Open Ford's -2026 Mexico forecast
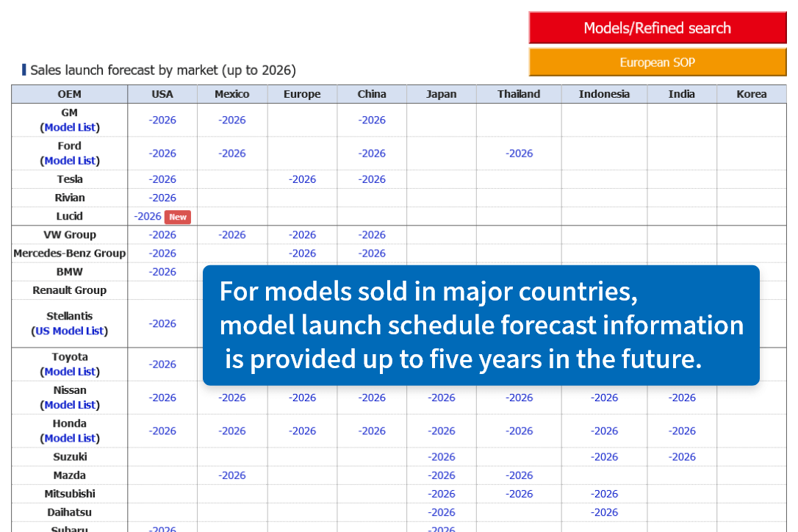The height and width of the screenshot is (532, 798). pos(232,154)
